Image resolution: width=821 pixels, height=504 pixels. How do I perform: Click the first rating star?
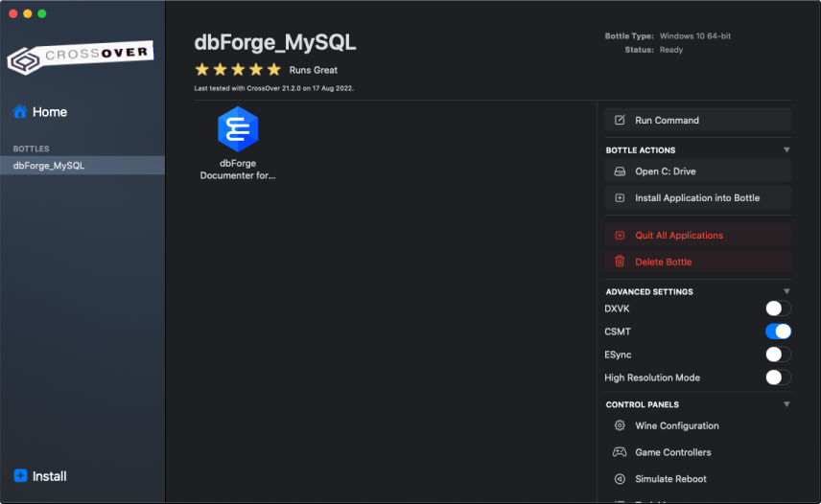tap(202, 69)
